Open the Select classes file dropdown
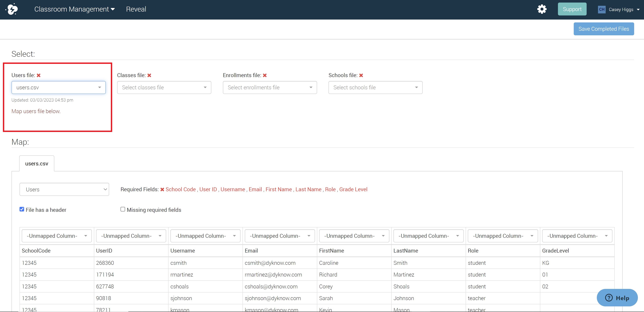 (164, 87)
